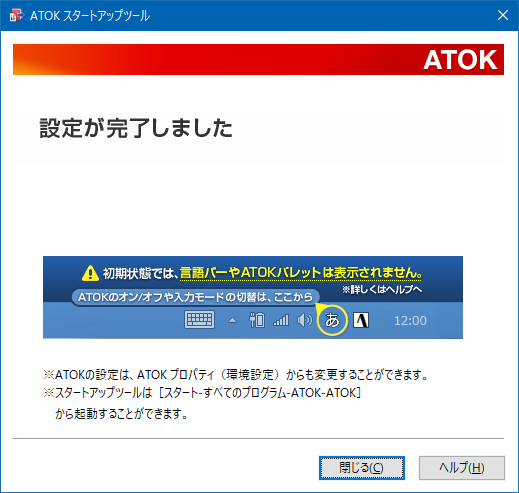Click the title bar X close button
Viewport: 519px width, 493px height.
(503, 15)
